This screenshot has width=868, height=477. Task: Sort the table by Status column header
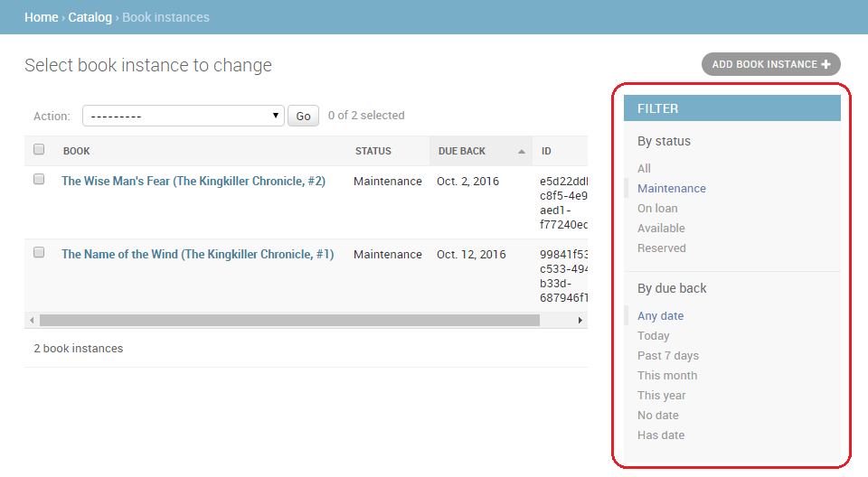[373, 151]
